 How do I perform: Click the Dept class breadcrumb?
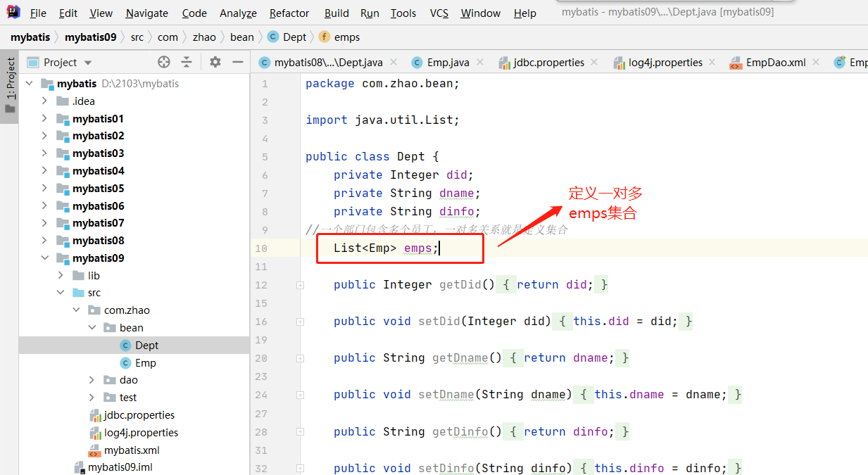point(287,37)
